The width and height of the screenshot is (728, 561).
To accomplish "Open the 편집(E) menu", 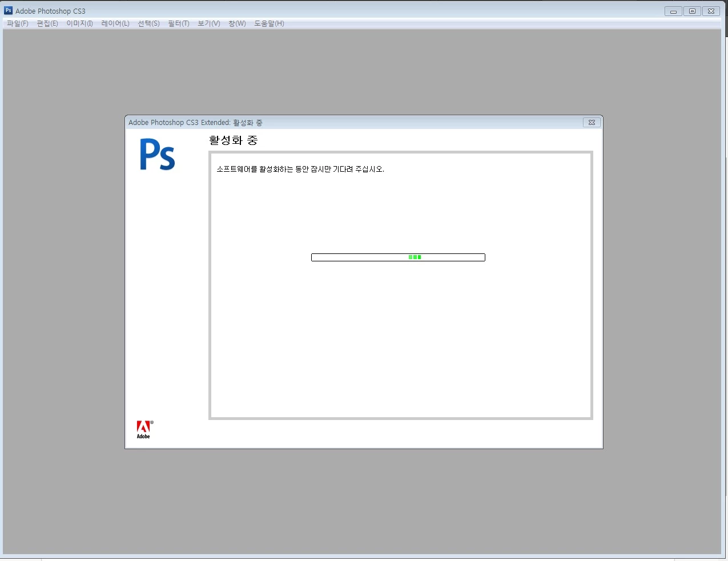I will 47,23.
